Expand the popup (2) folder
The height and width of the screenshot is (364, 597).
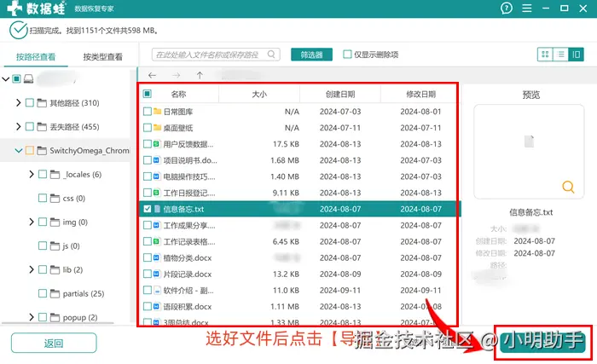point(32,317)
